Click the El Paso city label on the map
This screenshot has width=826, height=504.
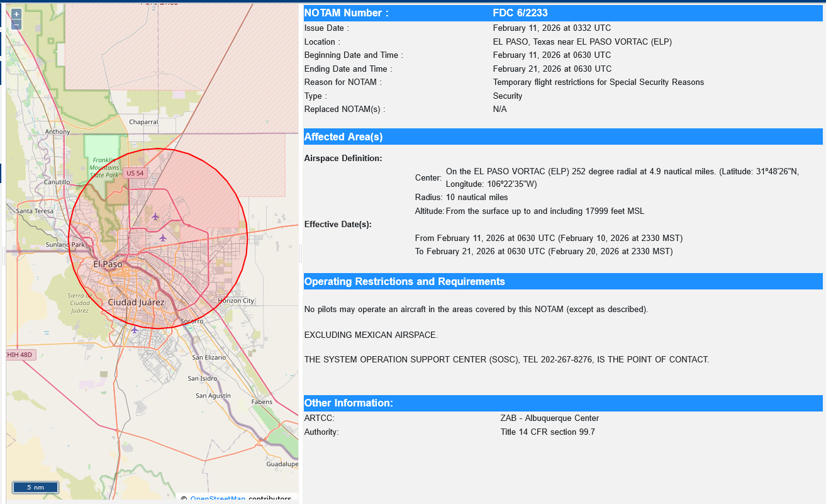tap(108, 264)
